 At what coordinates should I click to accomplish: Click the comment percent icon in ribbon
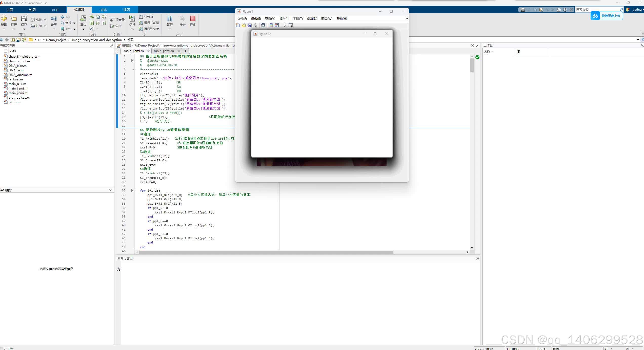(x=92, y=17)
